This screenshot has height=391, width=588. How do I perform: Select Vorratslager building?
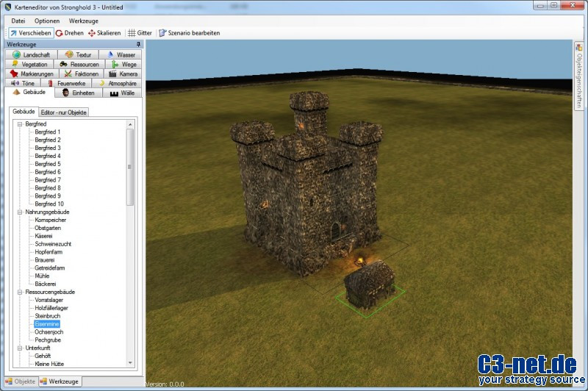(x=49, y=300)
